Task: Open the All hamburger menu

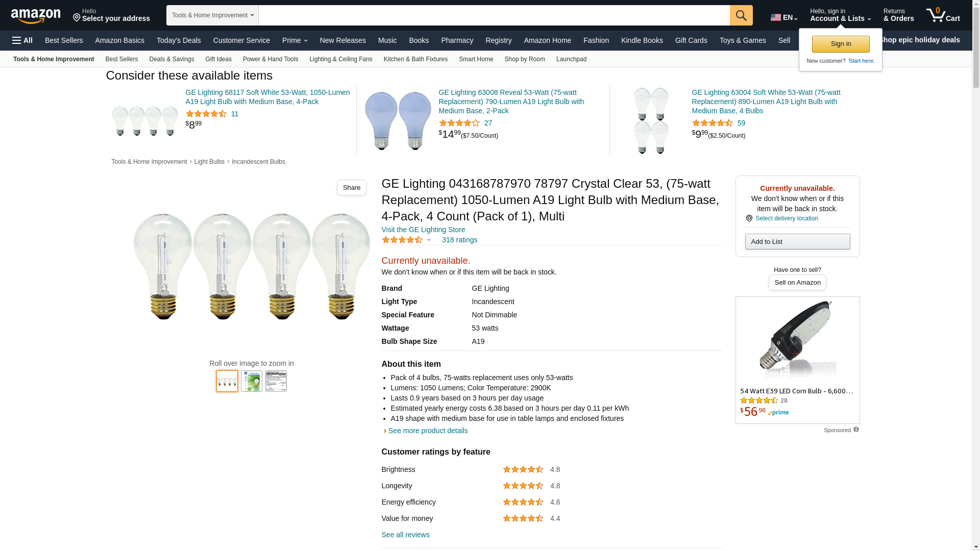Action: point(22,40)
